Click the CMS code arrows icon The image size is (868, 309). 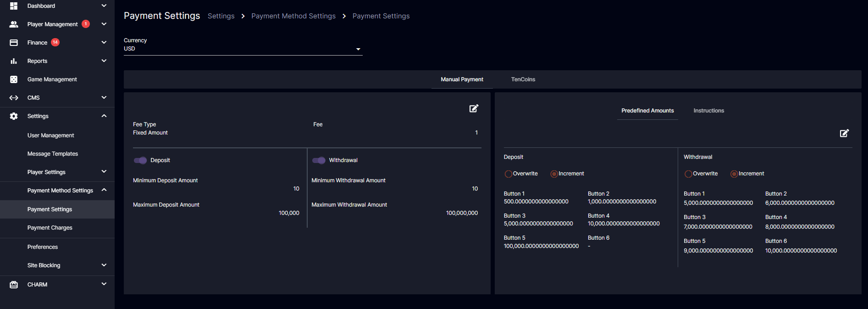pyautogui.click(x=14, y=98)
